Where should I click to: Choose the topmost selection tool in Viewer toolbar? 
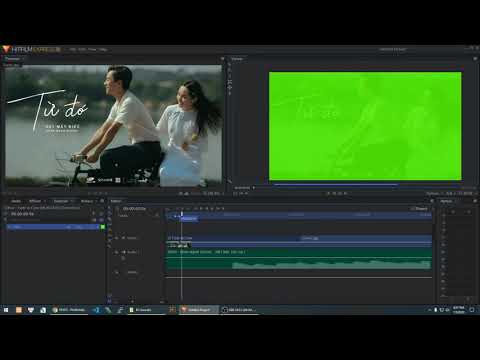[230, 65]
